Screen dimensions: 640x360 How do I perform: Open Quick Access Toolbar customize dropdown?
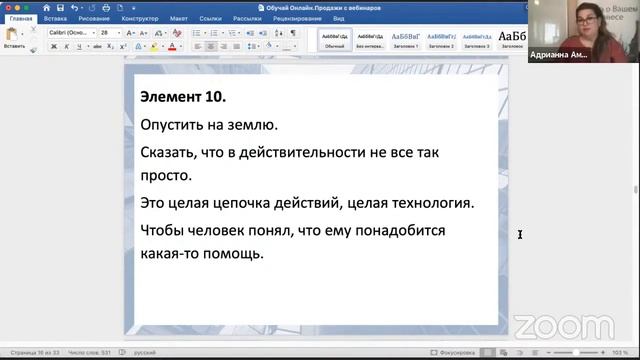click(133, 8)
